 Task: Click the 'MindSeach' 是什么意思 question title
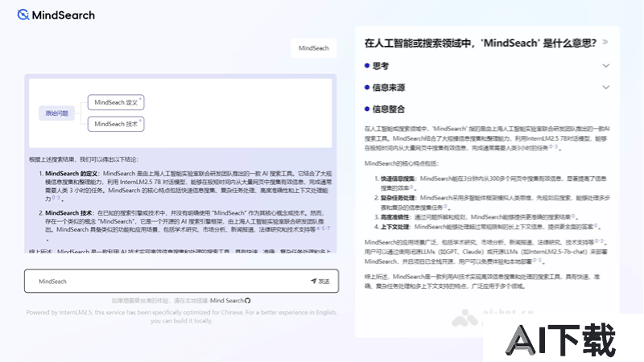pos(480,43)
